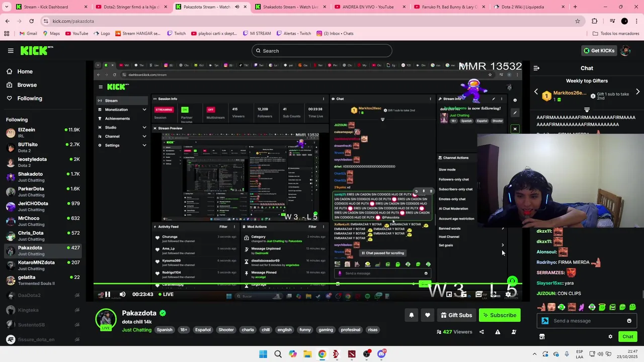Open File Explorer from taskbar
Screen dimensions: 644x362
point(307,354)
